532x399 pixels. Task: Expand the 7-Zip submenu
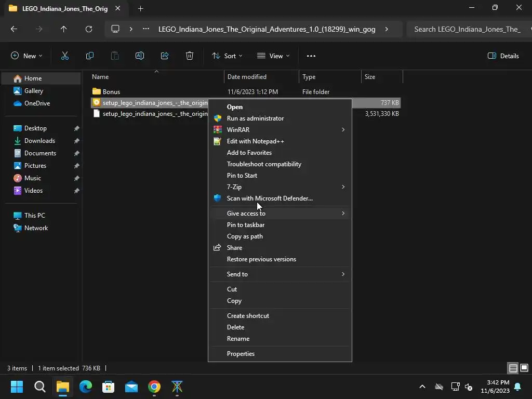[343, 187]
